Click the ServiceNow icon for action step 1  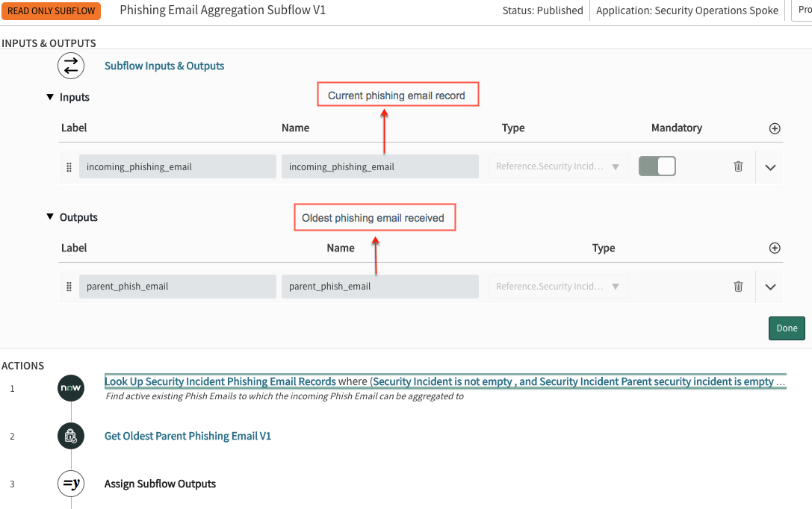click(71, 388)
